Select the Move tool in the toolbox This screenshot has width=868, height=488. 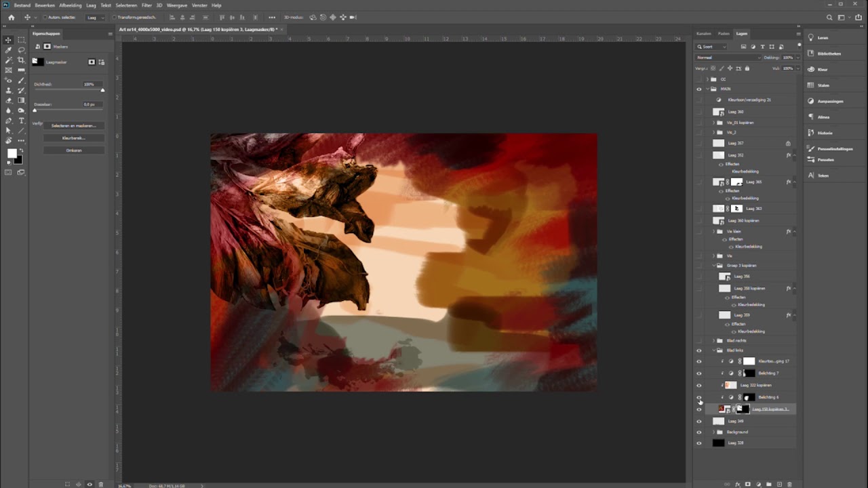8,40
